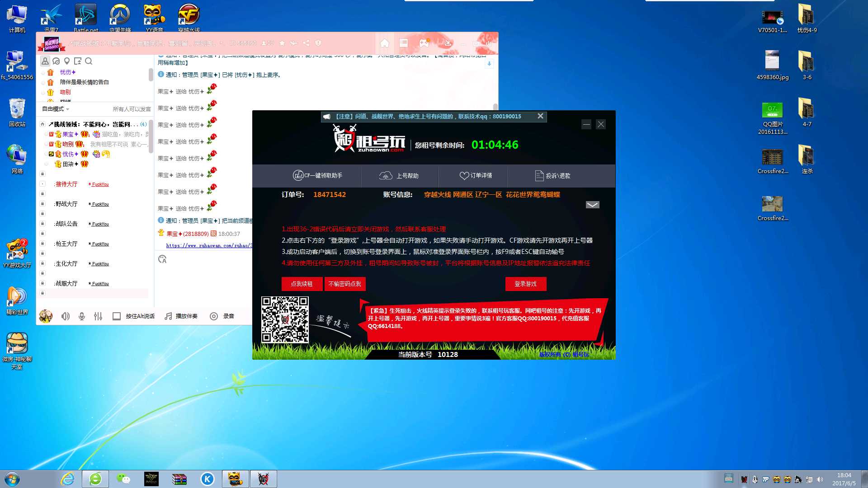Screen dimensions: 868x488
Task: Toggle the microphone icon in the YY bottom bar
Action: coord(82,316)
